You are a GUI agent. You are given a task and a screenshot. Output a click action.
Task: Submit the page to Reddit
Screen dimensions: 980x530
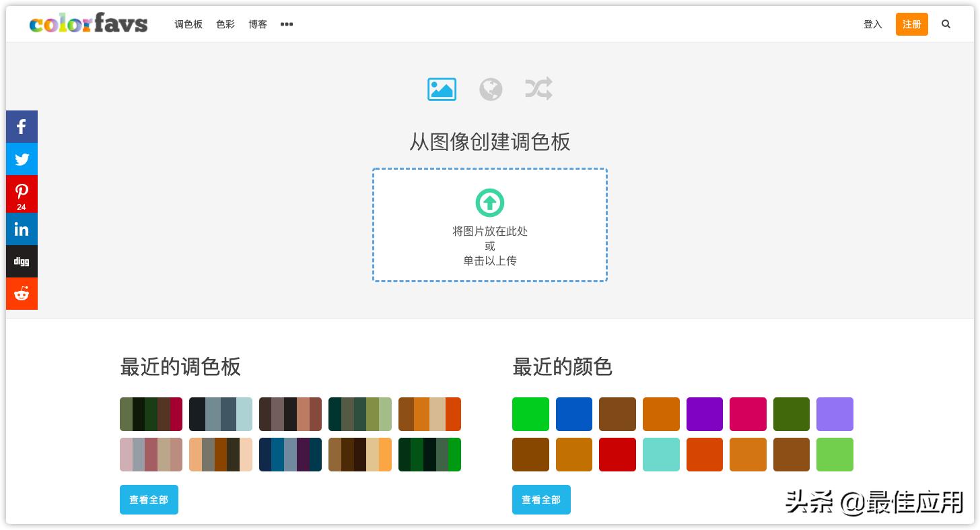click(x=22, y=294)
